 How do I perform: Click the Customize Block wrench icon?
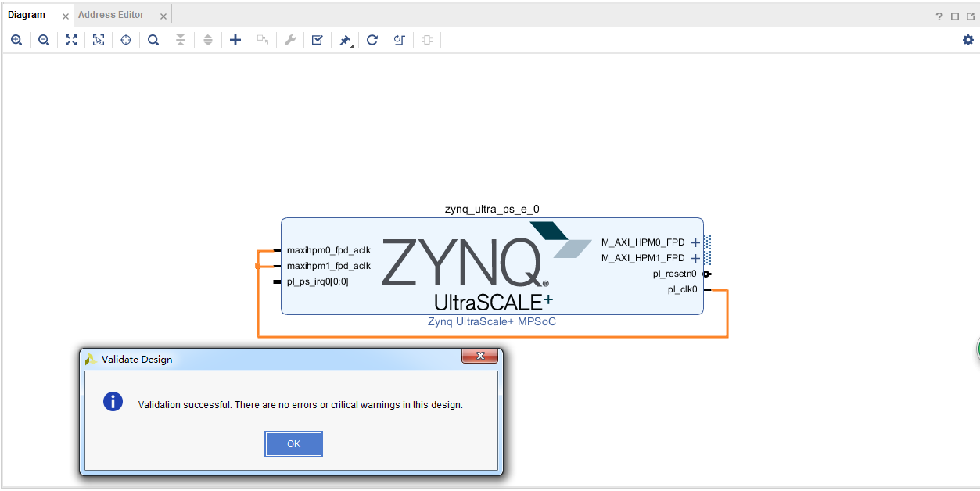290,40
